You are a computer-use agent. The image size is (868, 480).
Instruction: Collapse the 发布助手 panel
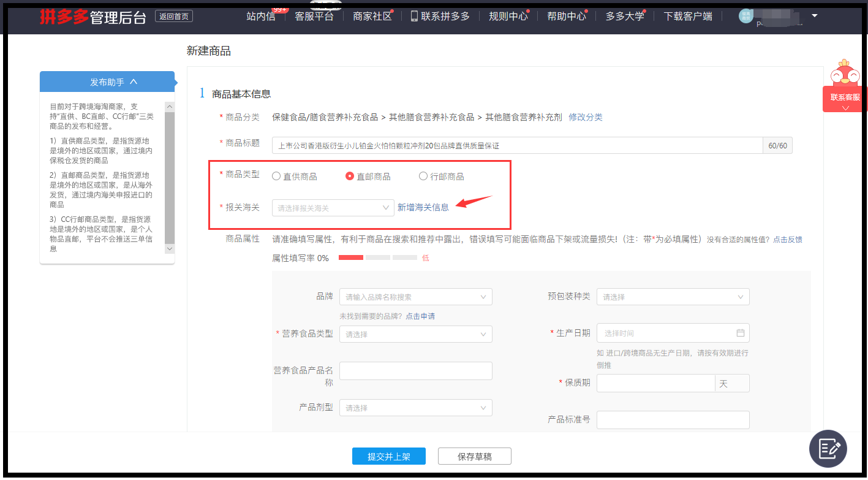[x=134, y=82]
